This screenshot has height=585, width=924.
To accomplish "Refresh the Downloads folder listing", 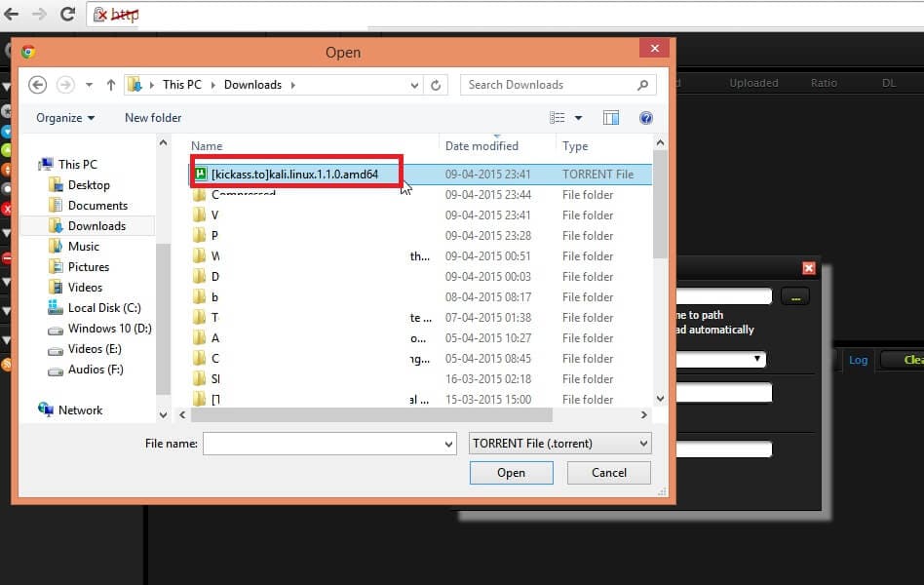I will [x=436, y=85].
